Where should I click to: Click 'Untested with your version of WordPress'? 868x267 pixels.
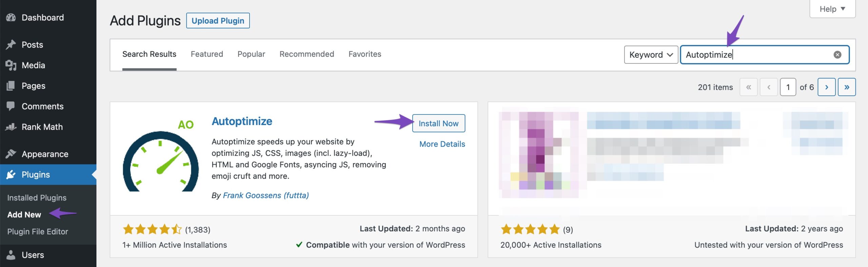[x=769, y=245]
